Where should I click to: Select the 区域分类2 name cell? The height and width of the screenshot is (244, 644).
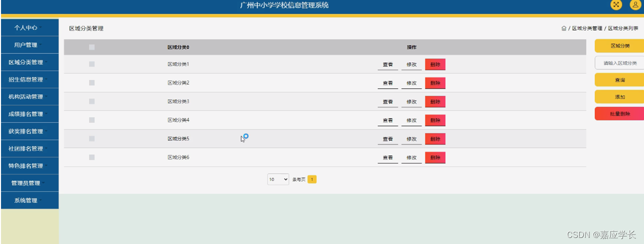178,83
